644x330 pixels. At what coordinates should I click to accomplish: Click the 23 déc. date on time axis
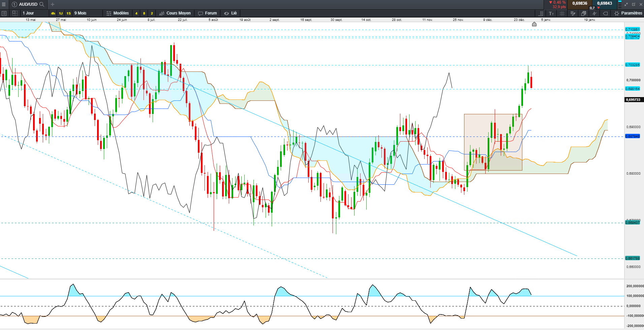coord(519,20)
